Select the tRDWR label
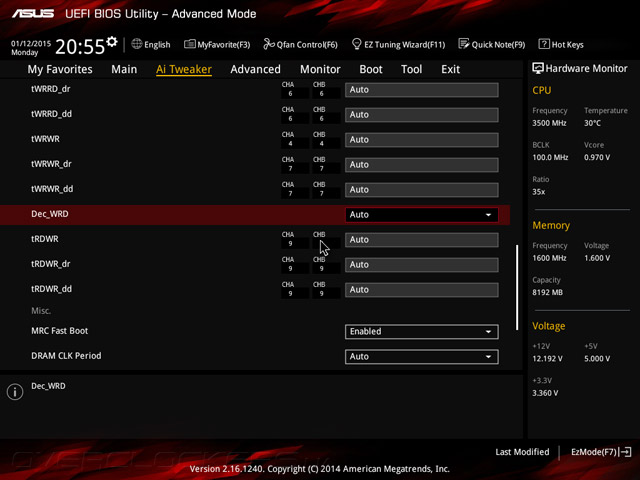Screen dimensions: 640x480 click(x=45, y=239)
